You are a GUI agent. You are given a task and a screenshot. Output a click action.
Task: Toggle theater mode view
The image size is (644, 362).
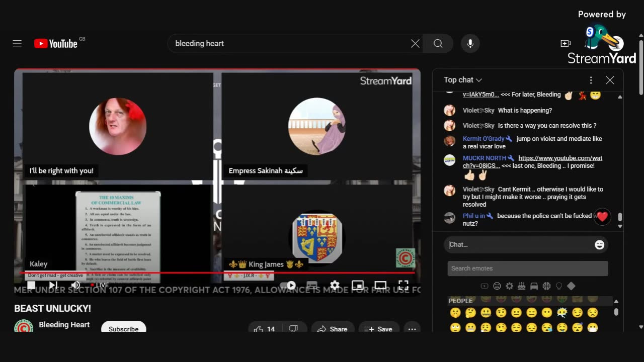pos(380,285)
